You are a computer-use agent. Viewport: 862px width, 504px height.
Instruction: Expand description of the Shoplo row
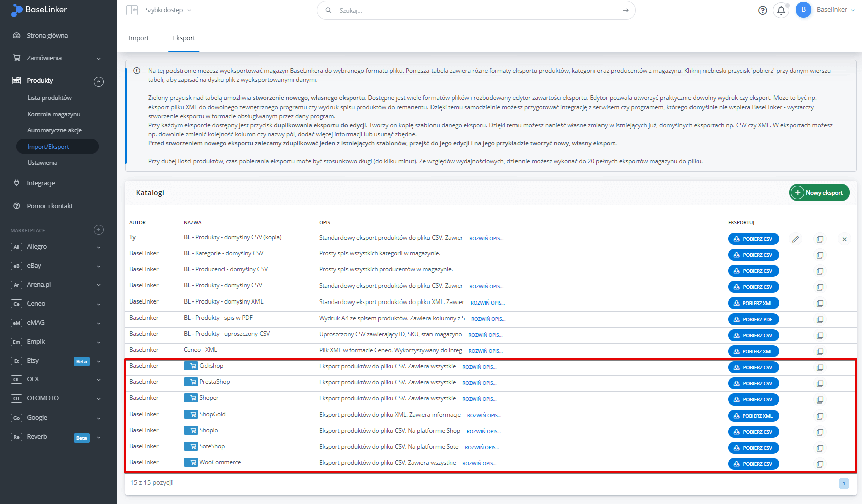483,432
